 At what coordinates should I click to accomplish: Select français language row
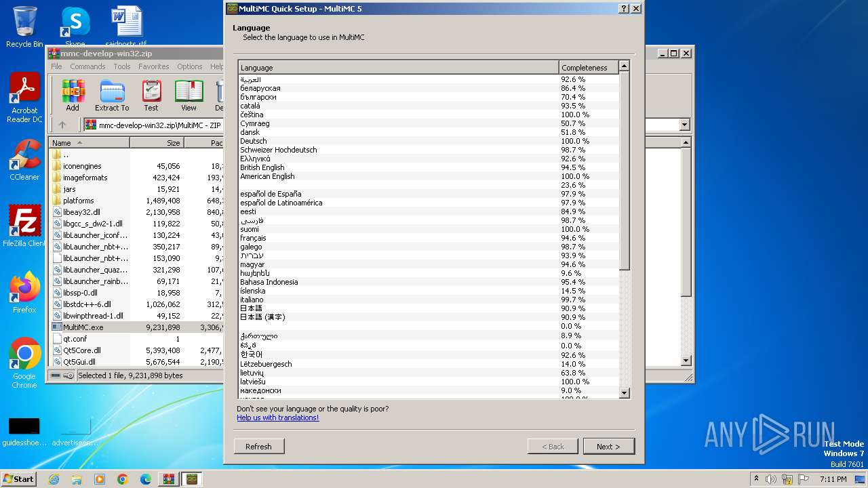point(429,238)
